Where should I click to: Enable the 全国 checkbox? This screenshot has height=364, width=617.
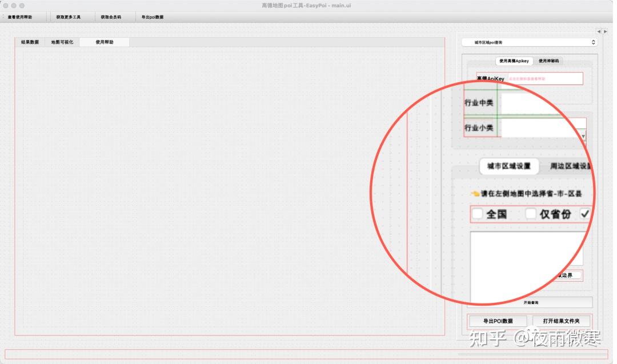click(x=478, y=214)
